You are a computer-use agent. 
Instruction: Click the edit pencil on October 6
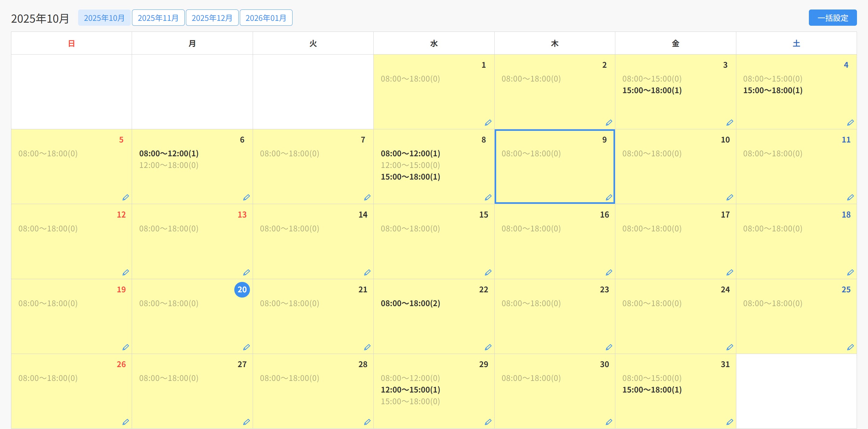pos(246,197)
